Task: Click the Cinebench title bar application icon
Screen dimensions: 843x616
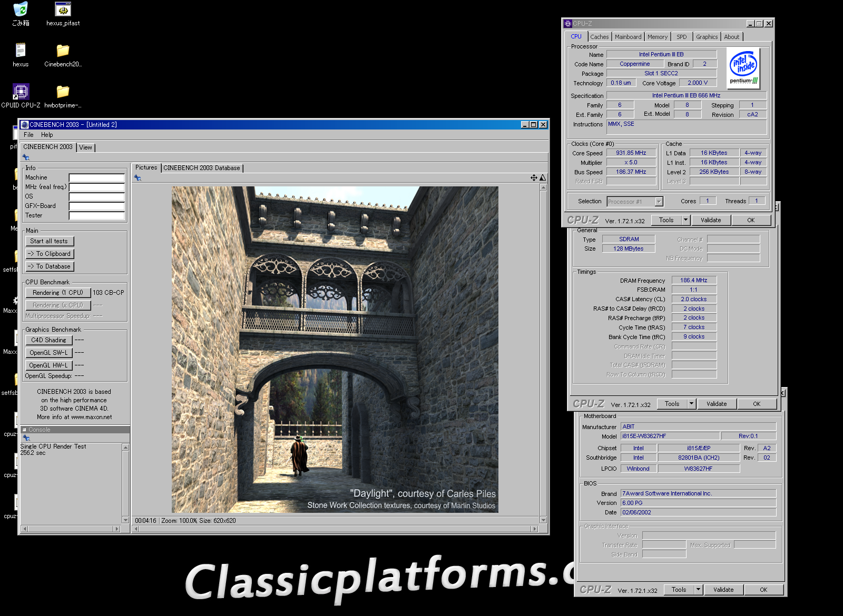Action: tap(24, 125)
